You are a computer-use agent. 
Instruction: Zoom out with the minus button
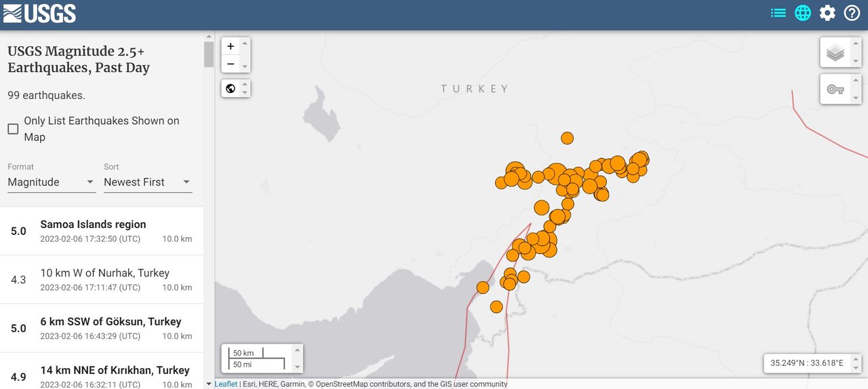click(231, 64)
